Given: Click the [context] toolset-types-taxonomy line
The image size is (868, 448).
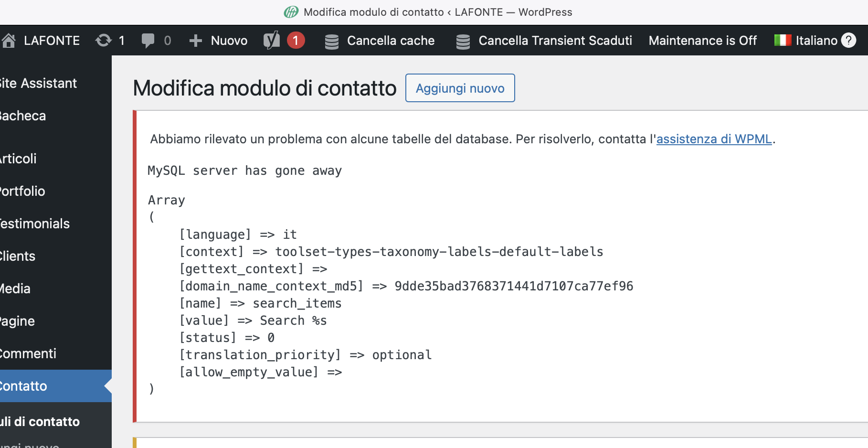Looking at the screenshot, I should pos(391,252).
